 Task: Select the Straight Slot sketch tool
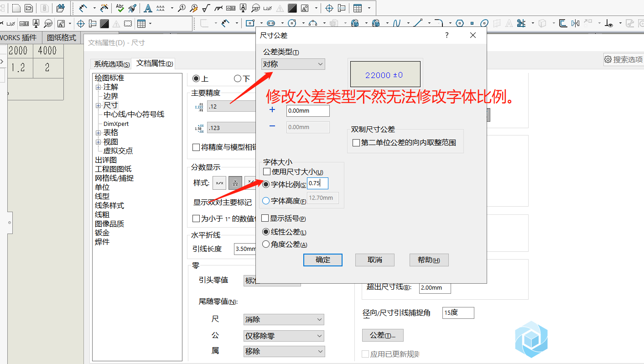270,23
